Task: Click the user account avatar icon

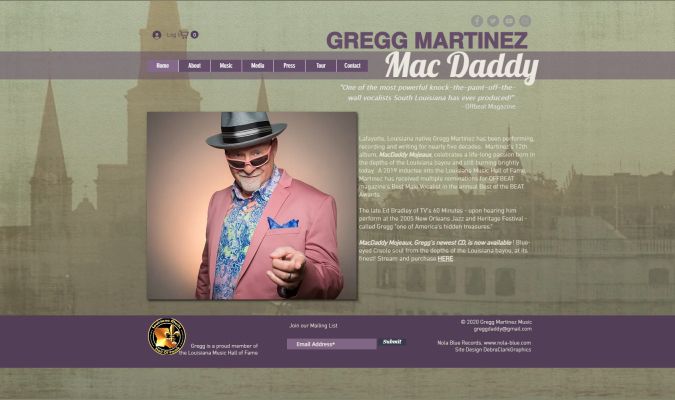Action: click(157, 35)
